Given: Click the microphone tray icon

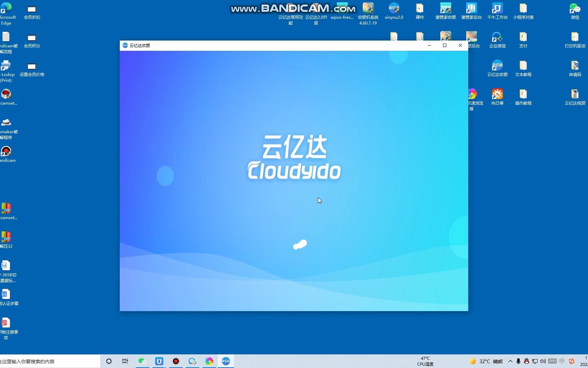Looking at the screenshot, I should click(518, 361).
